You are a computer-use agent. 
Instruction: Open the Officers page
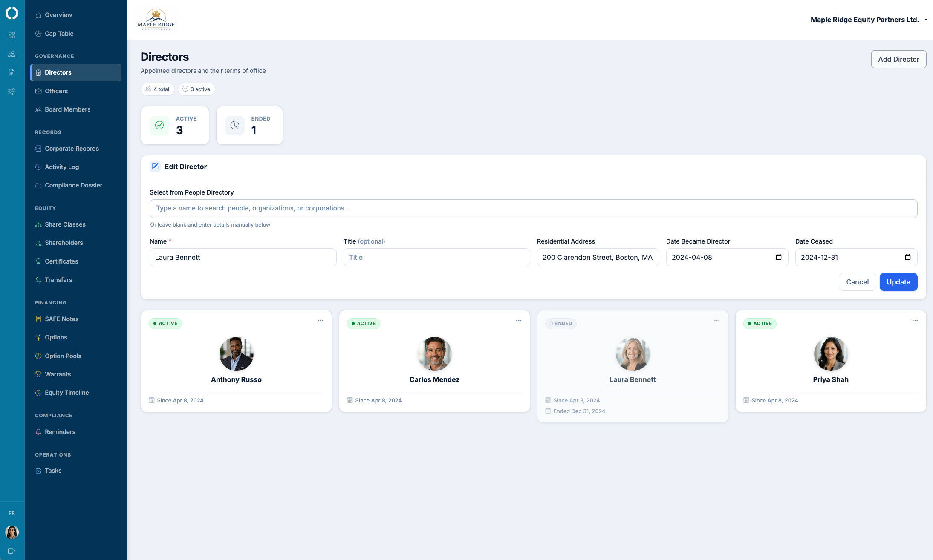point(76,91)
